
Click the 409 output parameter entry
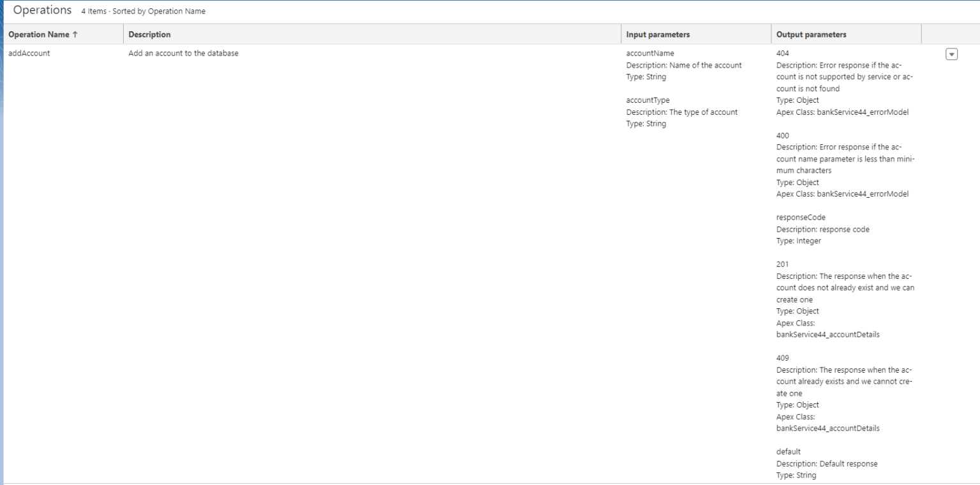point(782,357)
